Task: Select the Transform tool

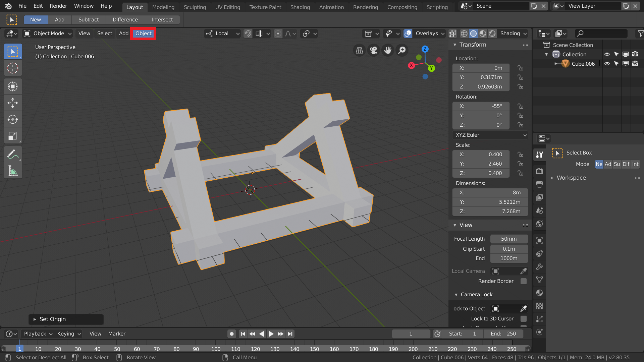Action: tap(13, 86)
